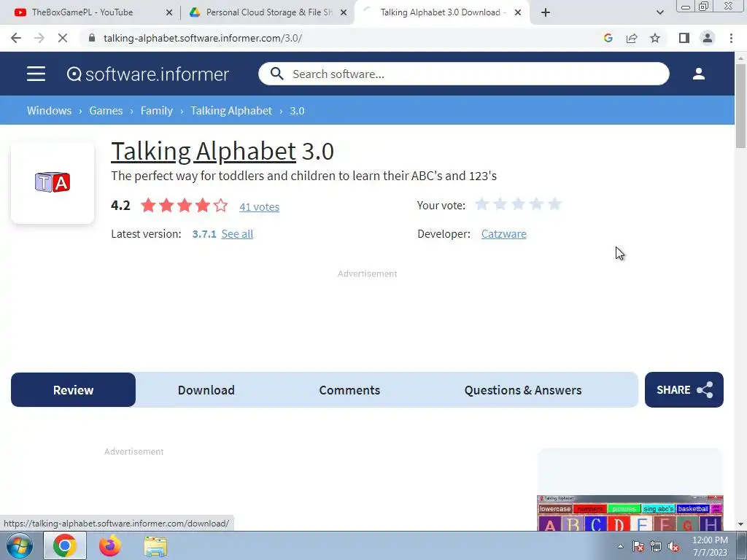The image size is (747, 560).
Task: Rate four stars in Your vote
Action: pos(536,204)
